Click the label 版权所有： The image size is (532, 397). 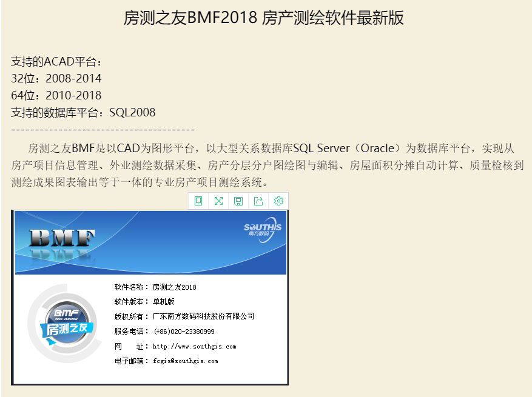click(x=132, y=316)
